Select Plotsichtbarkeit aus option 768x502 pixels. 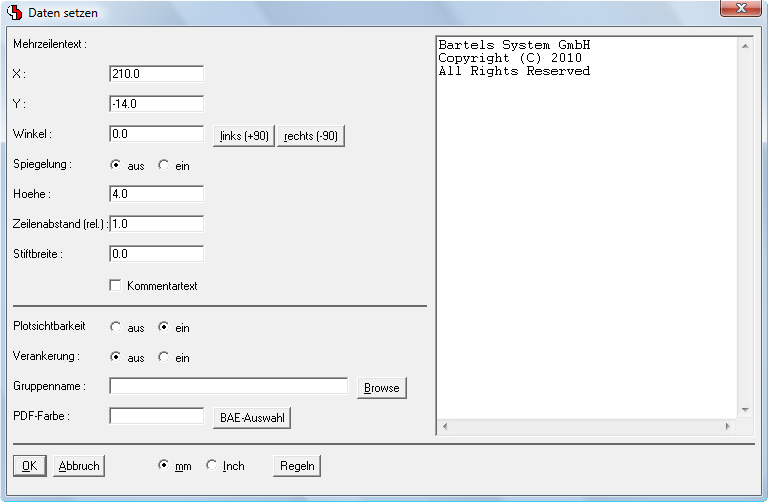pos(115,327)
